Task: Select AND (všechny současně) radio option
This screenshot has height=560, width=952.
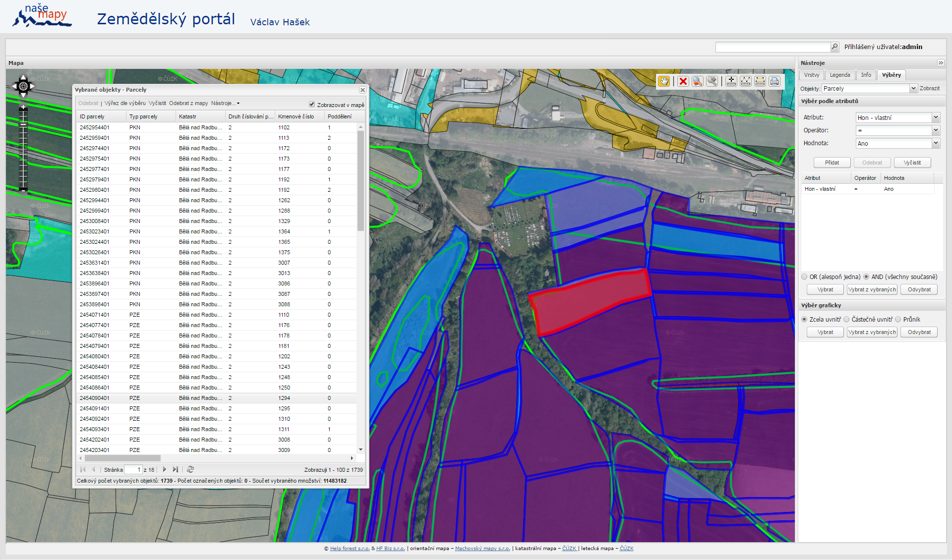Action: 866,277
